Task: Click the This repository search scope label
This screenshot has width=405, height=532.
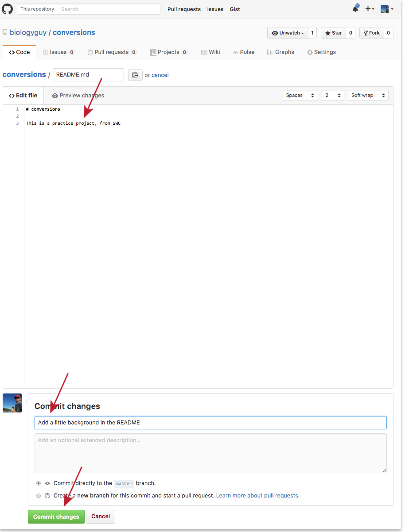Action: (x=38, y=9)
